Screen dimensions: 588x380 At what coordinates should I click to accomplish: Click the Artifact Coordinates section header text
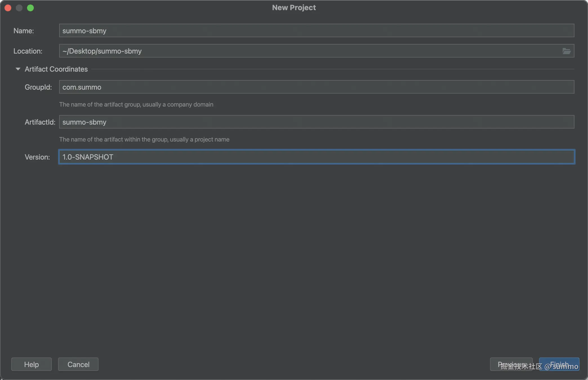[56, 69]
